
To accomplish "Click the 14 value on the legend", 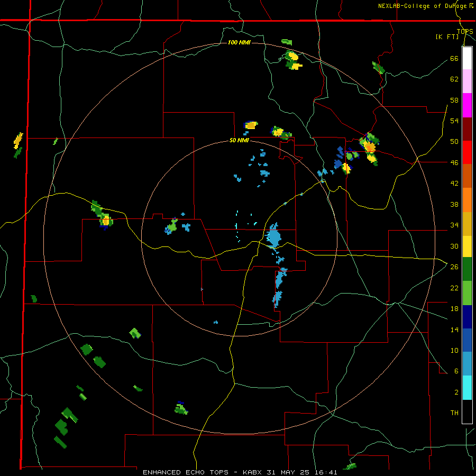I will click(x=454, y=329).
